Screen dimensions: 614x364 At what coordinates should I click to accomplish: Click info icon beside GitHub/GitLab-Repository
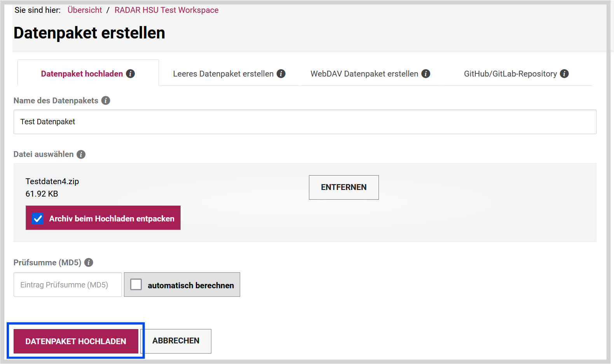pos(564,73)
